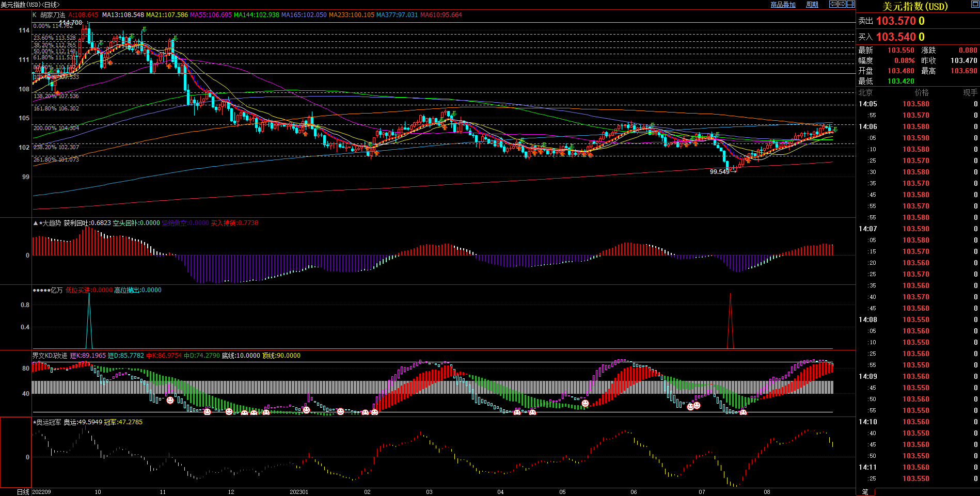The width and height of the screenshot is (980, 496).
Task: Toggle the side panel layout icon
Action: [850, 4]
